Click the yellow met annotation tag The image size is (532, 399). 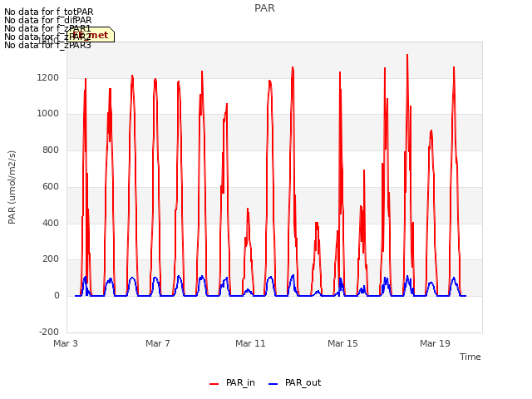[91, 35]
